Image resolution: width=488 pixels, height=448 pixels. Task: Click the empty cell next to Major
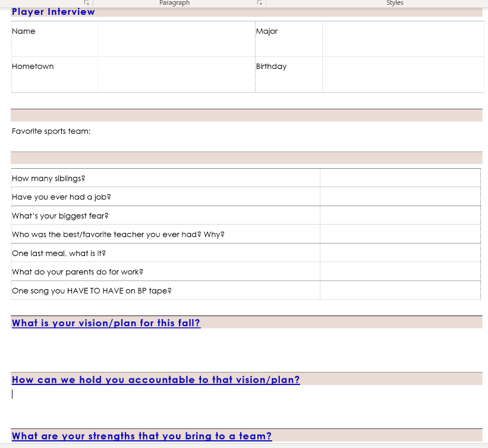coord(404,39)
